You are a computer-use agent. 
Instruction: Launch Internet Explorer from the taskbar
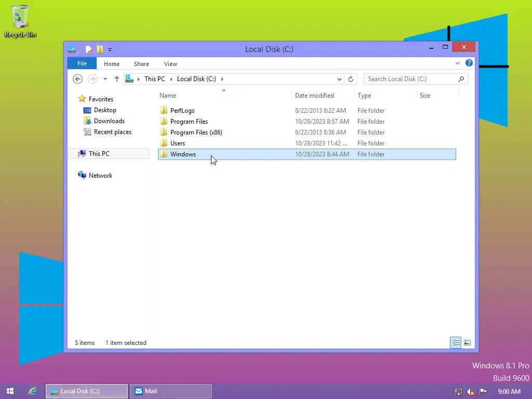click(33, 391)
